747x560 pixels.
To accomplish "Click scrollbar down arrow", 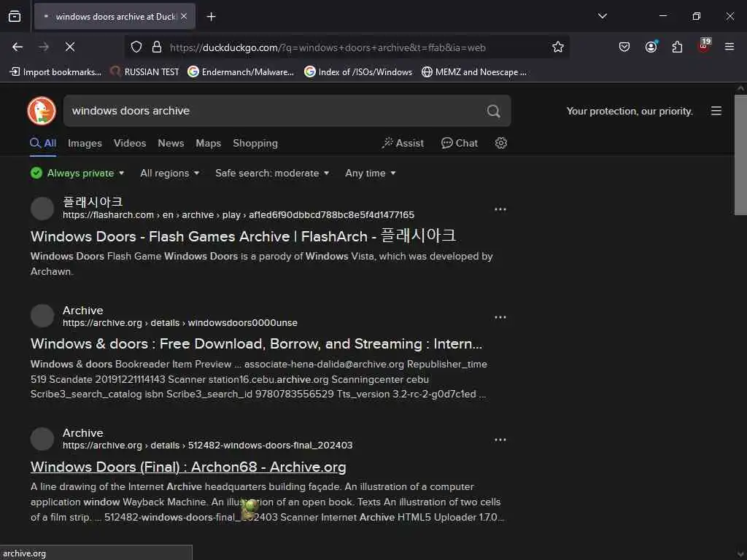I will coord(740,554).
